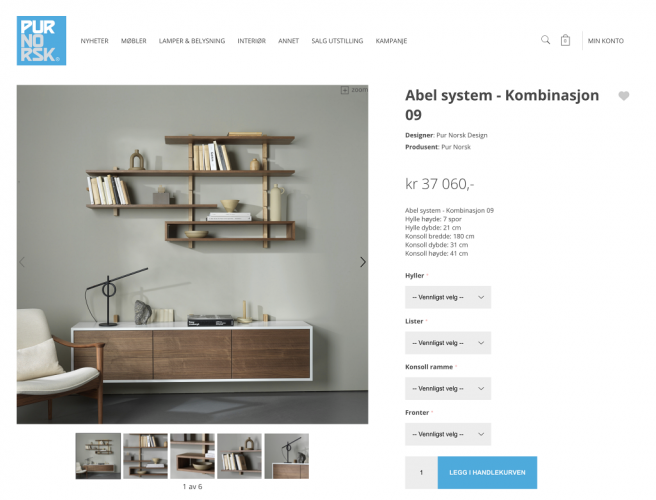
Task: Show next product image with right arrow
Action: tap(363, 262)
